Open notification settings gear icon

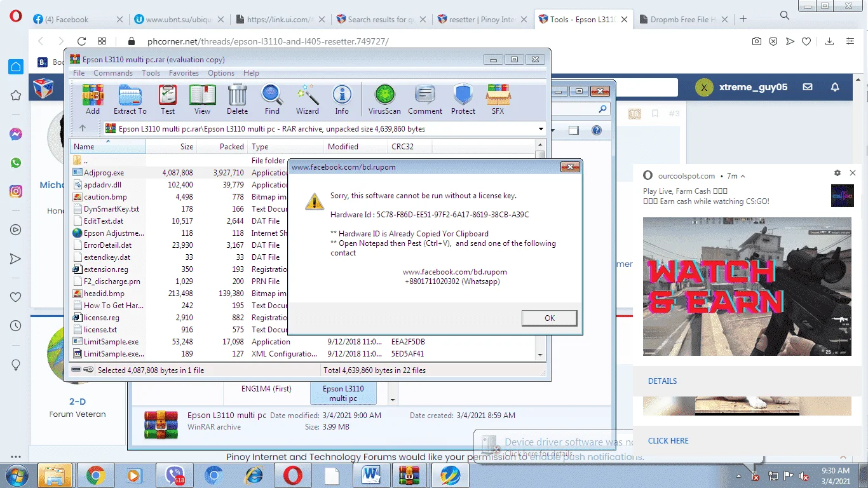(x=837, y=173)
